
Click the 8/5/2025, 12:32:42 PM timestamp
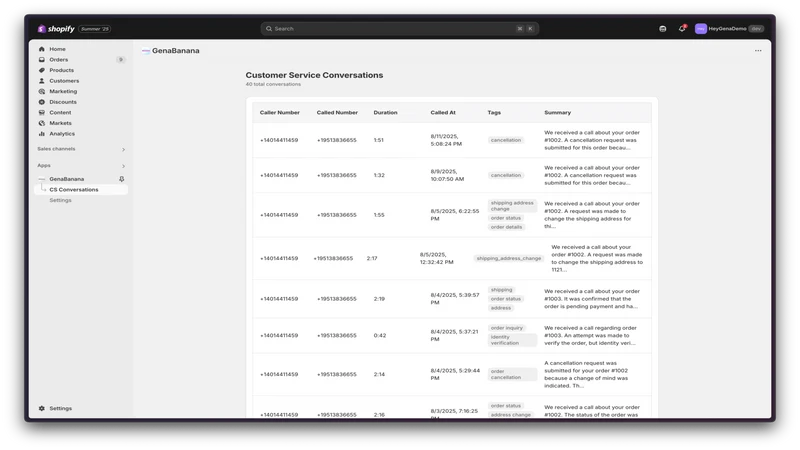(437, 259)
